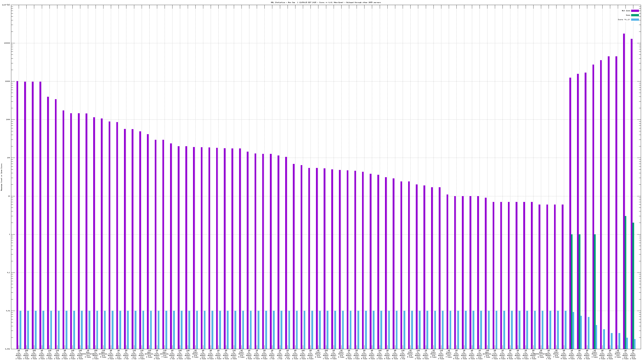Image resolution: width=644 pixels, height=362 pixels.
Task: Click the 0.01 y-axis tick label
Action: tap(8, 311)
